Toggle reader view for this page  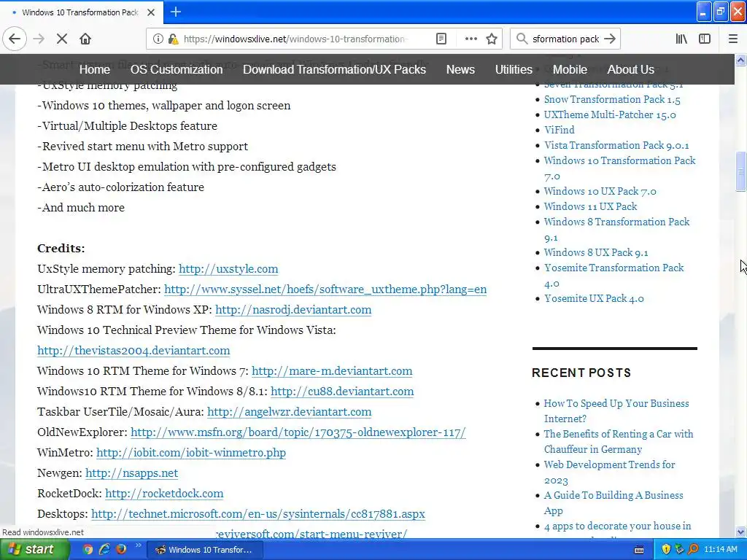click(x=441, y=39)
